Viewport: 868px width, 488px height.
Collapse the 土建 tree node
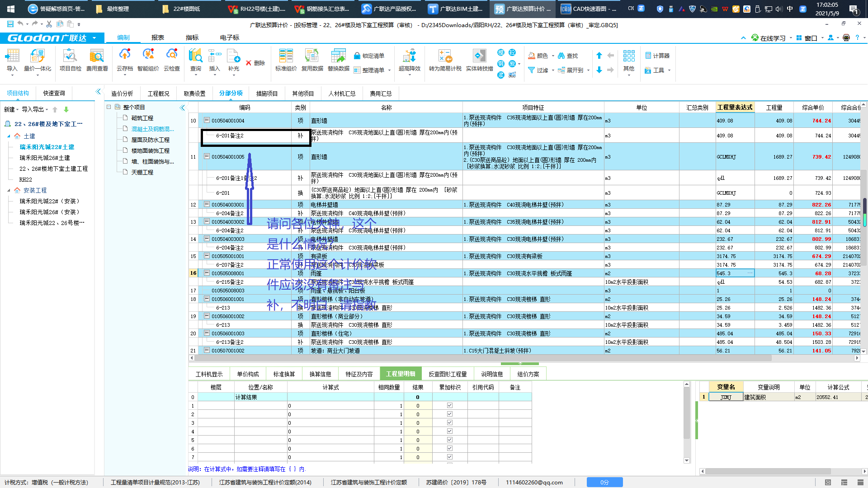tap(9, 136)
